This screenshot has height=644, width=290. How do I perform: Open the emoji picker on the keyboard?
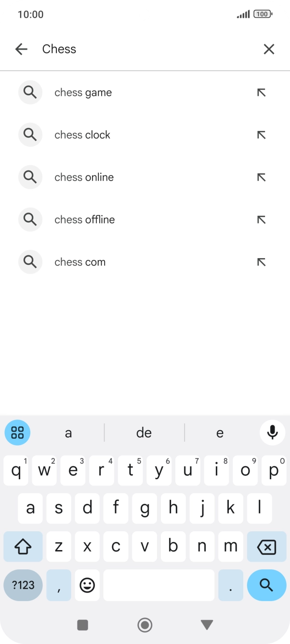pyautogui.click(x=87, y=585)
